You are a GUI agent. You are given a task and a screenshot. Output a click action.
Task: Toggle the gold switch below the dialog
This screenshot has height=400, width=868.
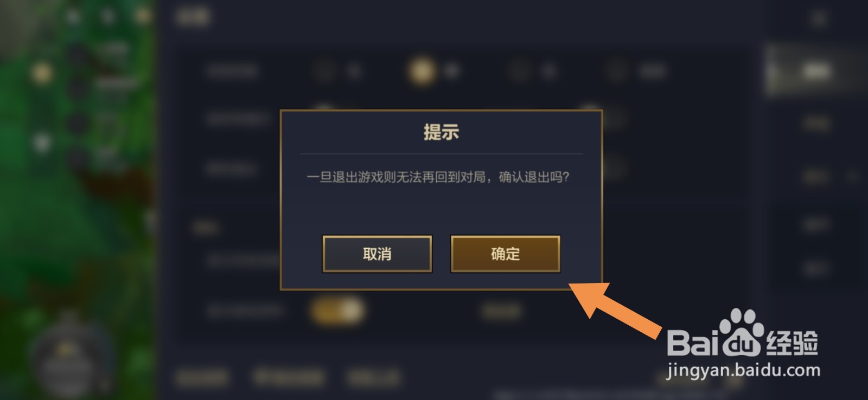[x=337, y=311]
